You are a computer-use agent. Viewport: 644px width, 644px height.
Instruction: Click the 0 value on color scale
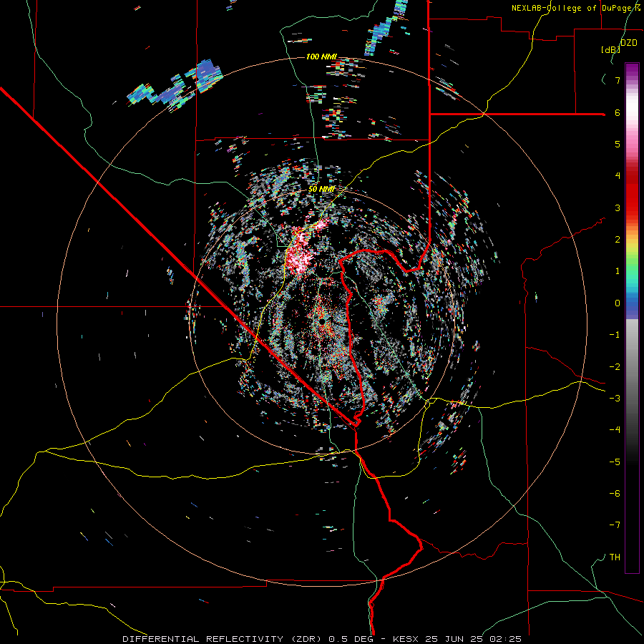(x=618, y=303)
